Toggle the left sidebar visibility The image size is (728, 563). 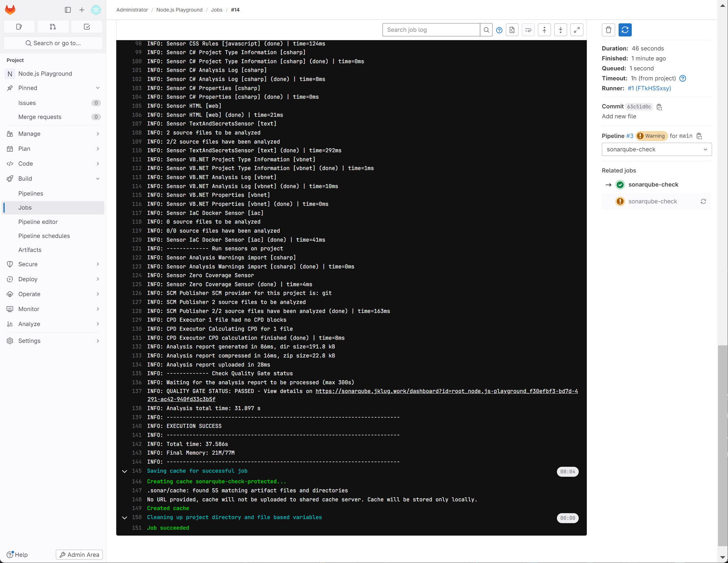68,10
